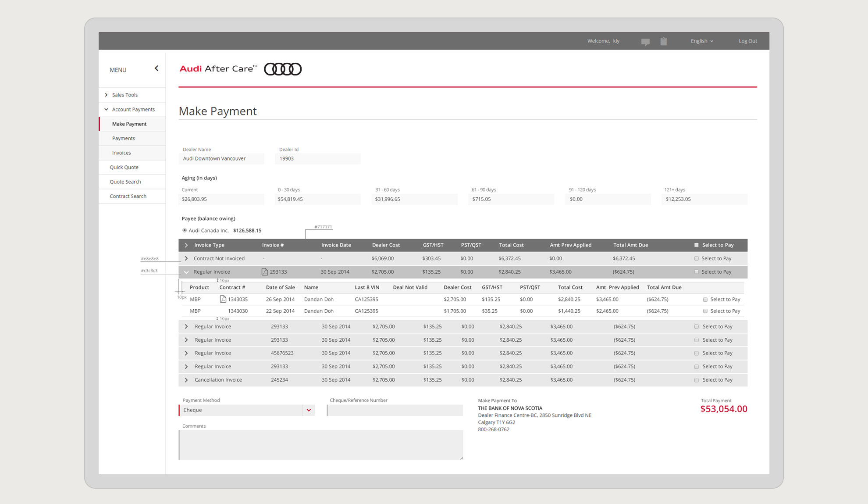This screenshot has height=504, width=868.
Task: Click the $1,705.00 dealer cost cell
Action: pos(455,311)
